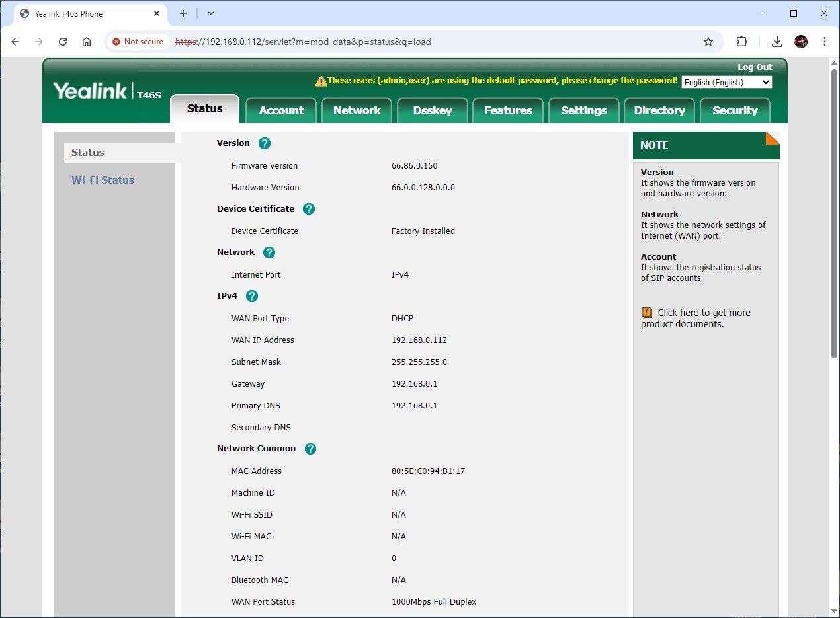840x618 pixels.
Task: Click the subnet mask 255.255.255.0
Action: click(x=419, y=362)
